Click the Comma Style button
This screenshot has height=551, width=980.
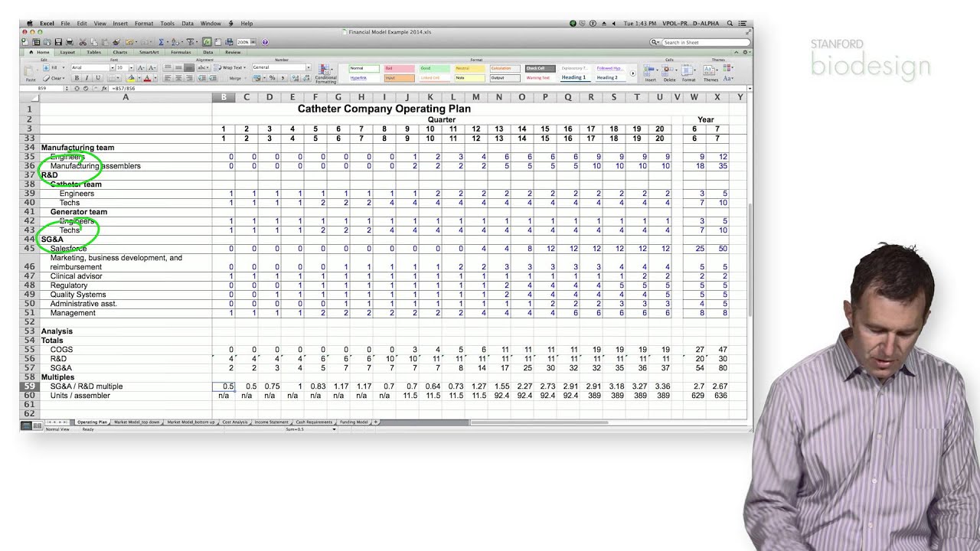click(283, 78)
